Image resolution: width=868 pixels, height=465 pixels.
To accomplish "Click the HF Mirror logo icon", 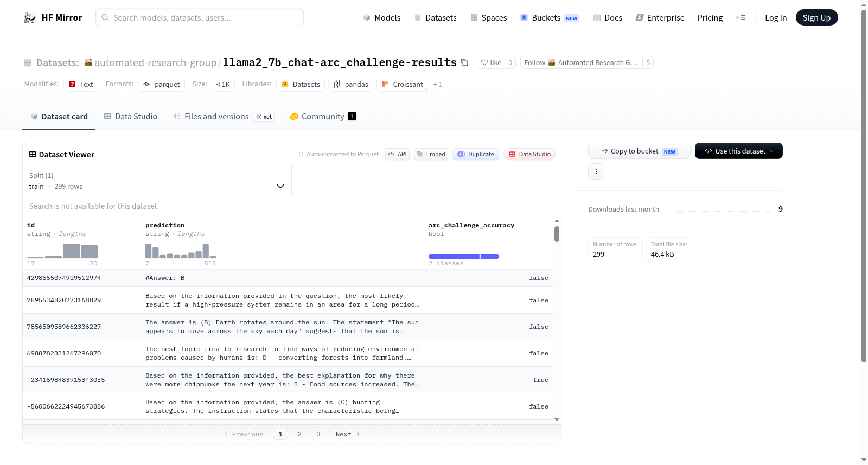I will tap(30, 18).
